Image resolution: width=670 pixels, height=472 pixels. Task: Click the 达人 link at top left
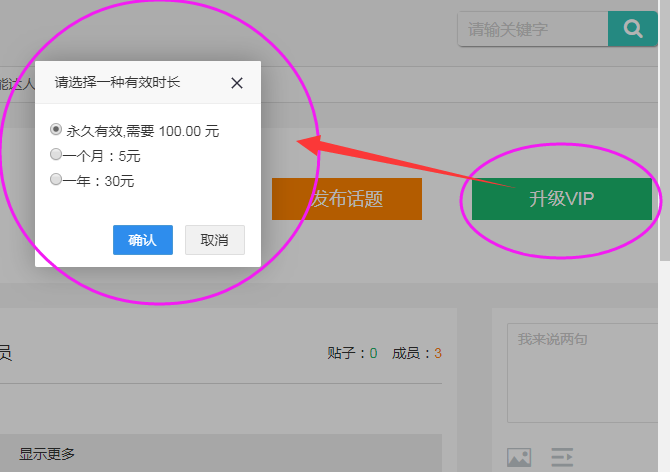(x=16, y=83)
